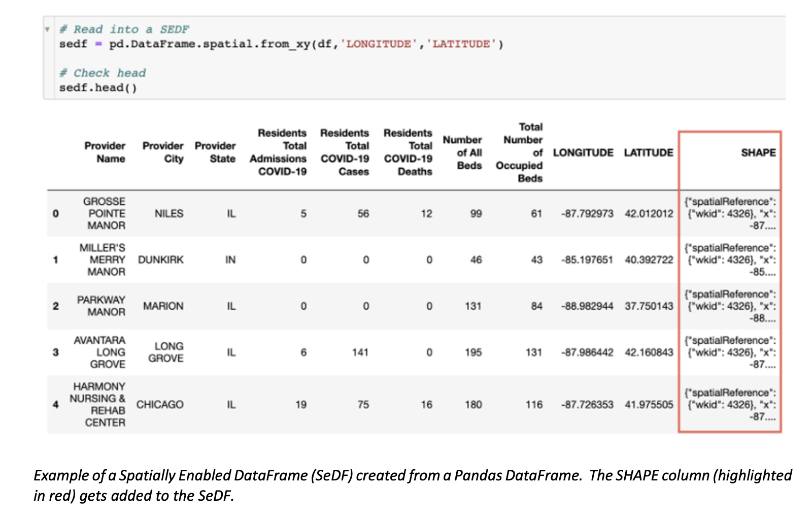Click the sedf.head() line in the code cell
812x517 pixels.
click(x=98, y=88)
